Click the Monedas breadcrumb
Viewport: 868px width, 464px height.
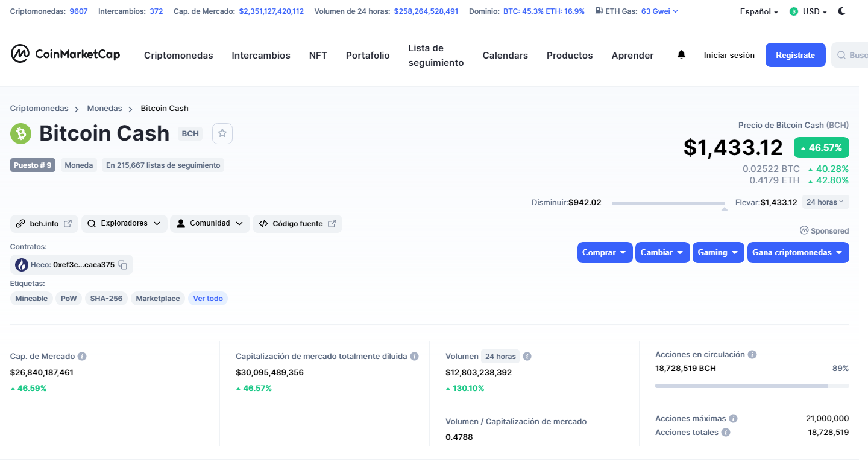[104, 108]
